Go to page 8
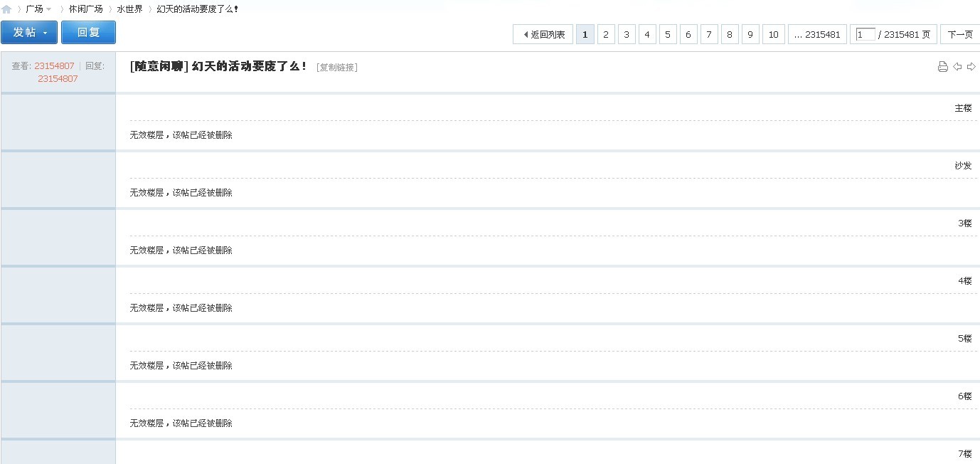 730,34
